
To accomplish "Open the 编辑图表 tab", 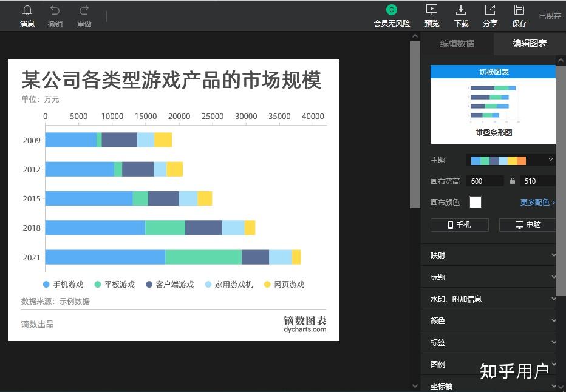I will point(530,43).
